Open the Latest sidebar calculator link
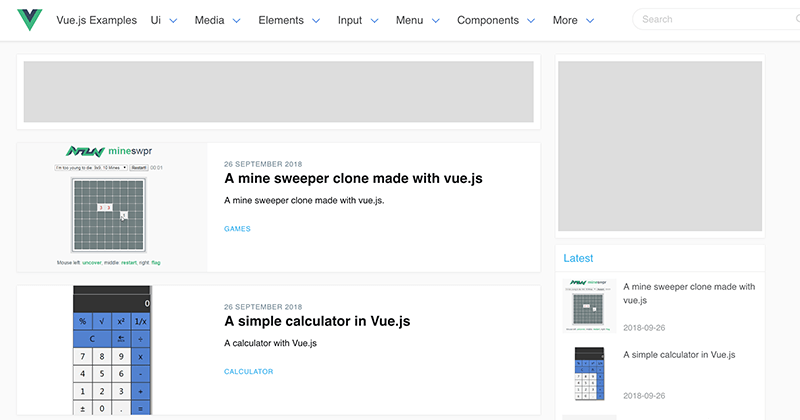Image resolution: width=800 pixels, height=420 pixels. (679, 354)
